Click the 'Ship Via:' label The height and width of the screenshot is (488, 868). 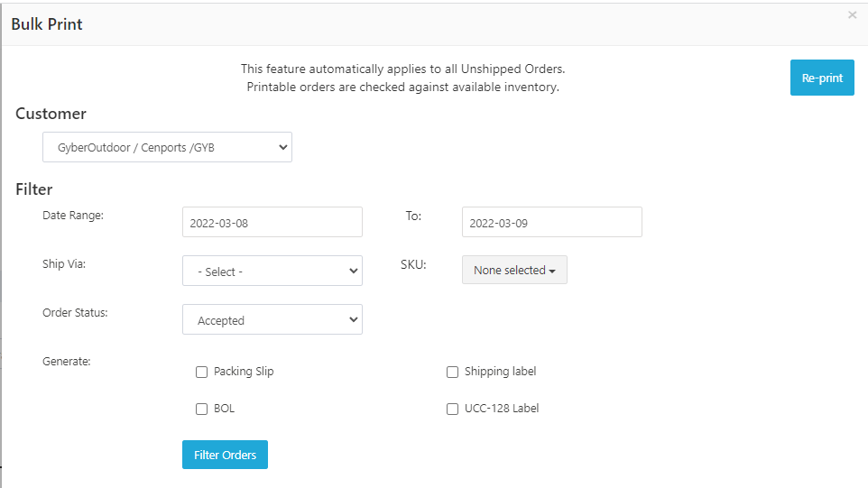pos(64,264)
